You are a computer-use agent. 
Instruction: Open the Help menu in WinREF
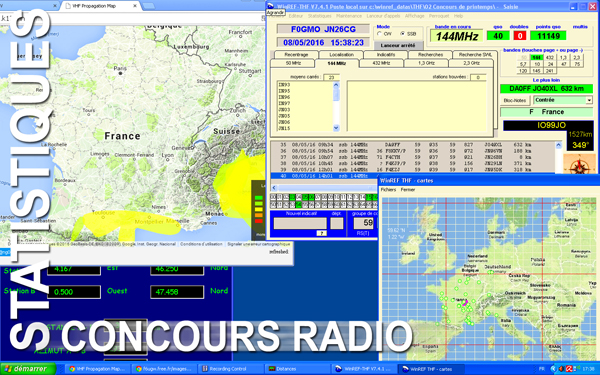458,16
